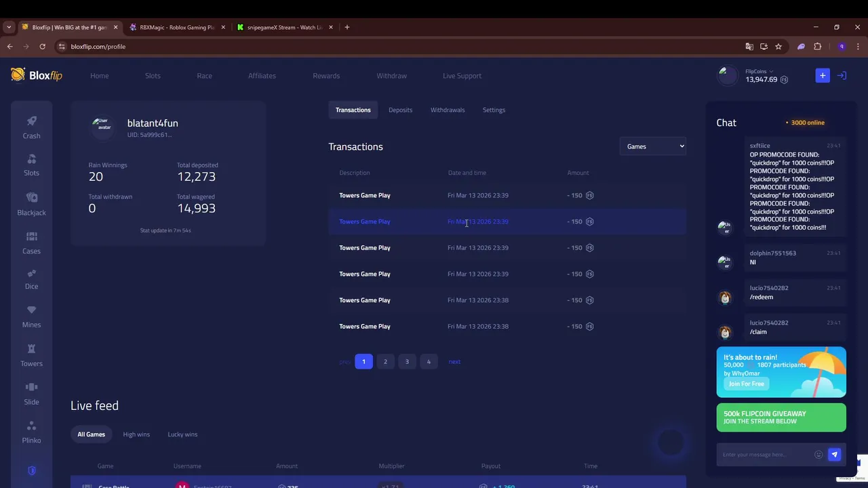Close the Bloxflip browser tab

[x=115, y=27]
